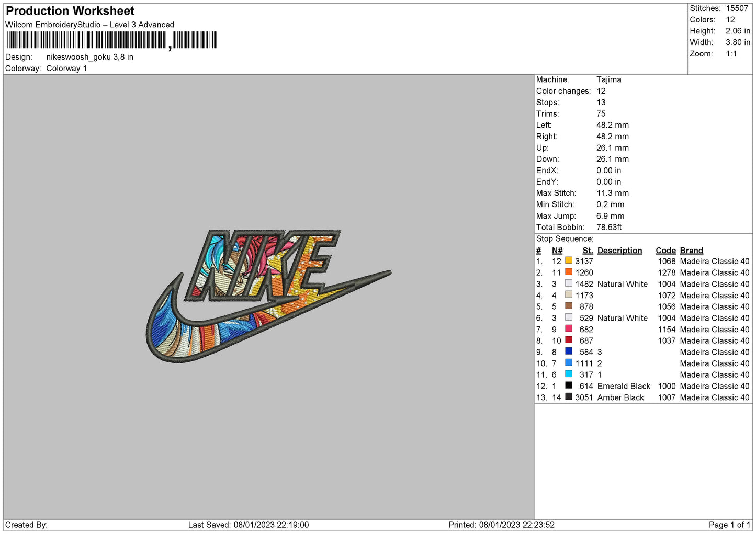Click the St. column header
This screenshot has width=756, height=534.
(588, 251)
